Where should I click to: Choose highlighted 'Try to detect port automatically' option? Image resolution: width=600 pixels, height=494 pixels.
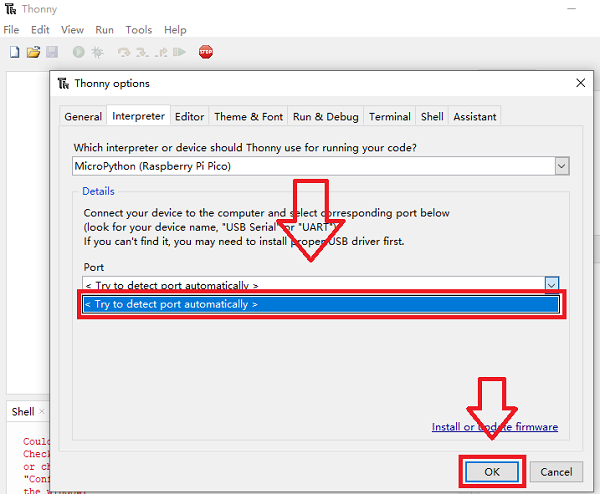321,305
